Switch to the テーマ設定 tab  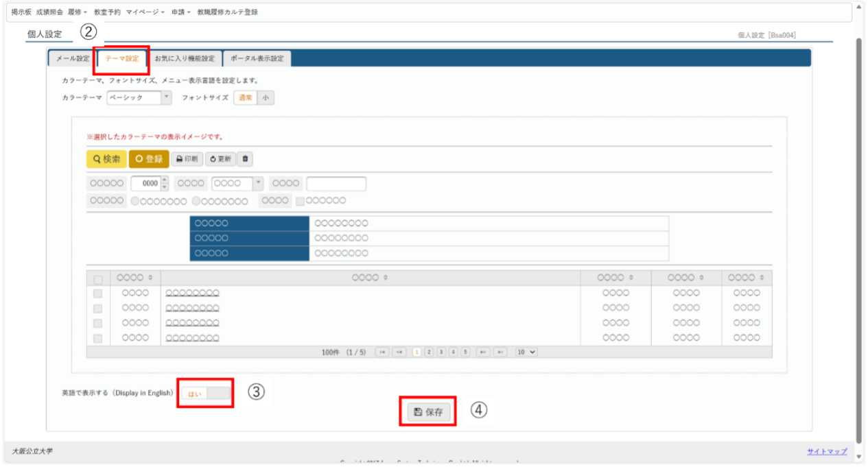click(x=121, y=59)
